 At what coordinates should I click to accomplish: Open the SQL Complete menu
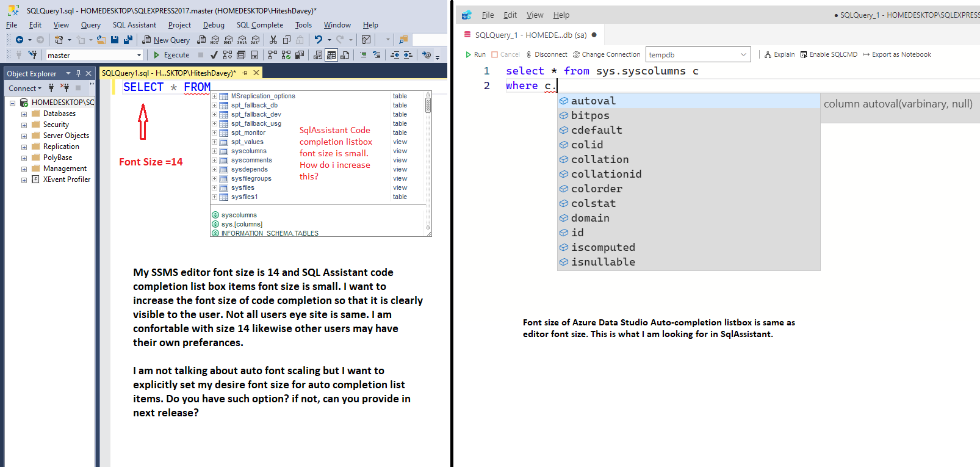pos(260,25)
